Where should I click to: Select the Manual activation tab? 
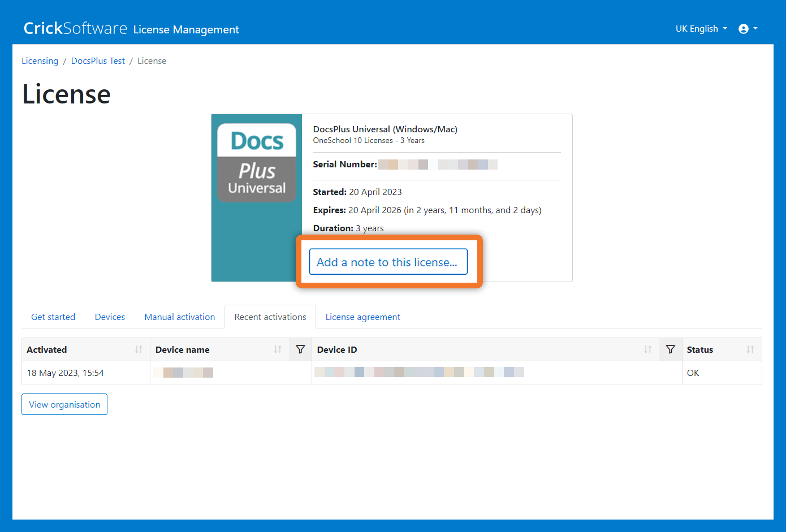[x=179, y=317]
